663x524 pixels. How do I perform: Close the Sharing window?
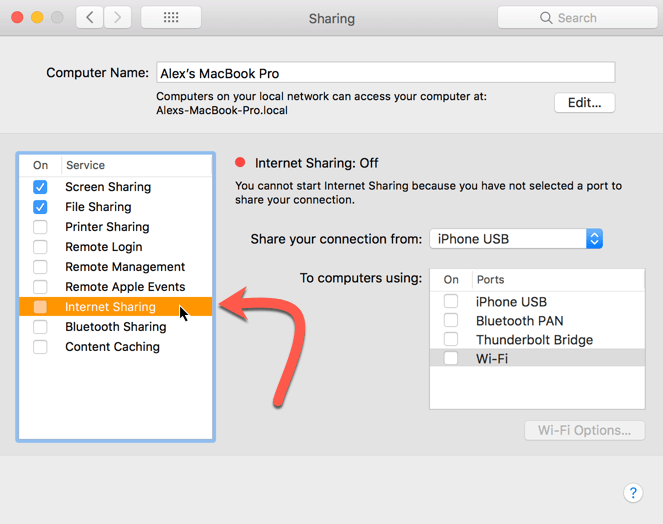[x=17, y=17]
